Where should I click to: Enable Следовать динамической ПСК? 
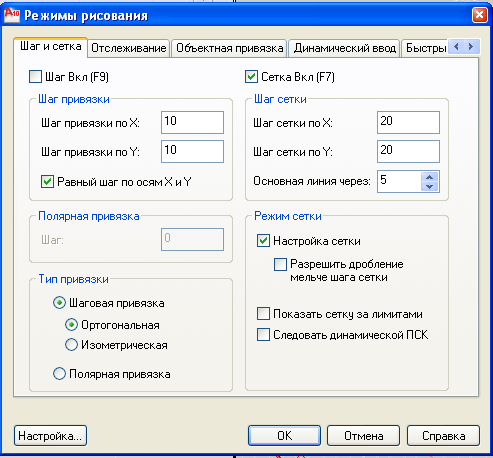[263, 334]
